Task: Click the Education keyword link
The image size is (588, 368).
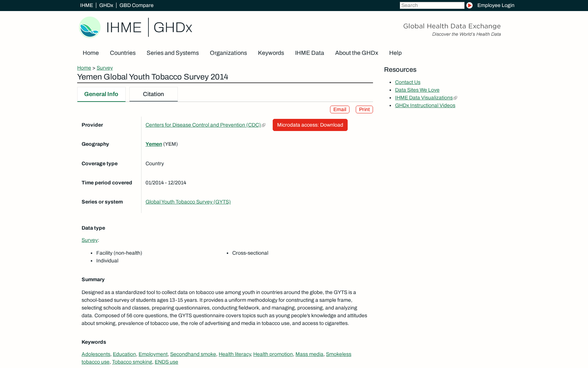Action: [124, 354]
